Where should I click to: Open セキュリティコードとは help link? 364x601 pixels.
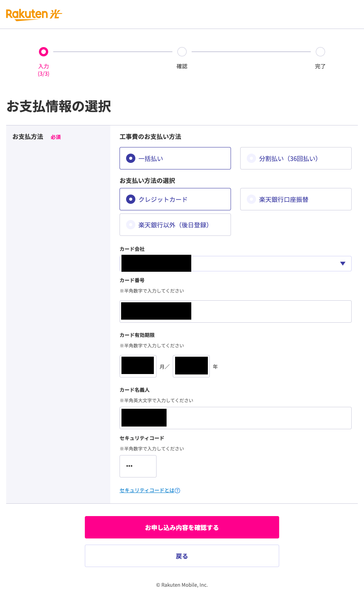pos(147,491)
